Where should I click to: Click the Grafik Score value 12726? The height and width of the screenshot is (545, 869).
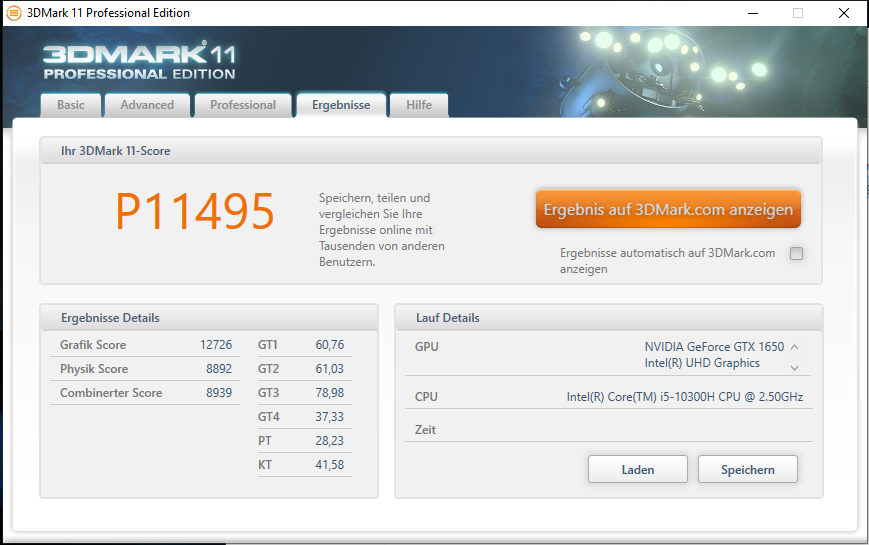(x=216, y=345)
